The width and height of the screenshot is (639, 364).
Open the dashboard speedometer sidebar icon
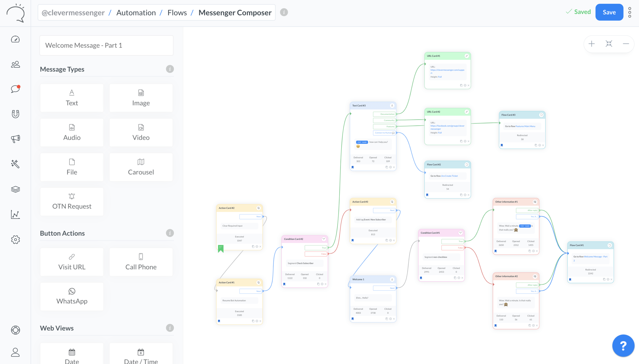[x=15, y=39]
